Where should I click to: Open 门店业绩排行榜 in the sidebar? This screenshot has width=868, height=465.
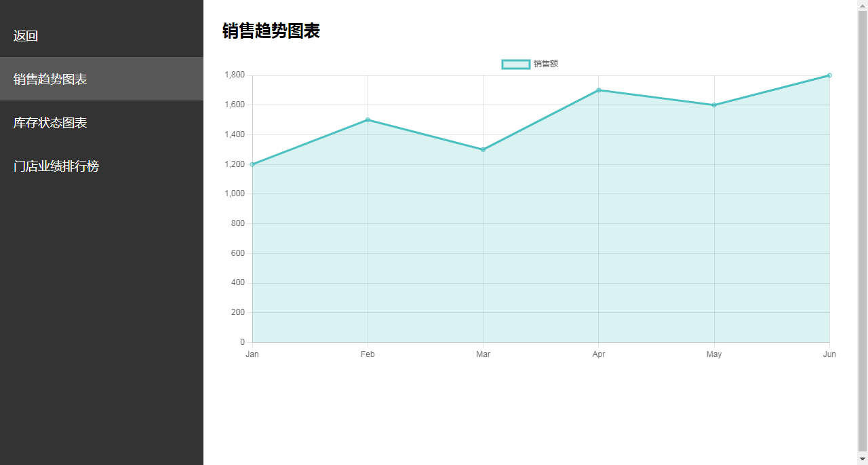click(x=102, y=166)
